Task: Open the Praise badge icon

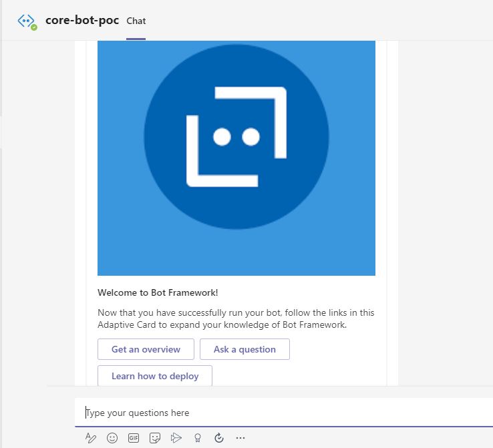Action: (x=198, y=437)
